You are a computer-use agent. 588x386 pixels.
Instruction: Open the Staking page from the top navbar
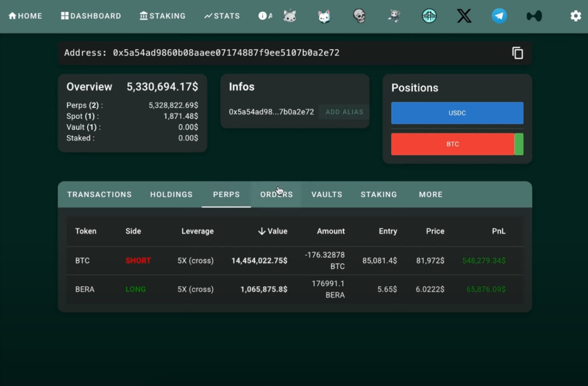click(x=163, y=16)
